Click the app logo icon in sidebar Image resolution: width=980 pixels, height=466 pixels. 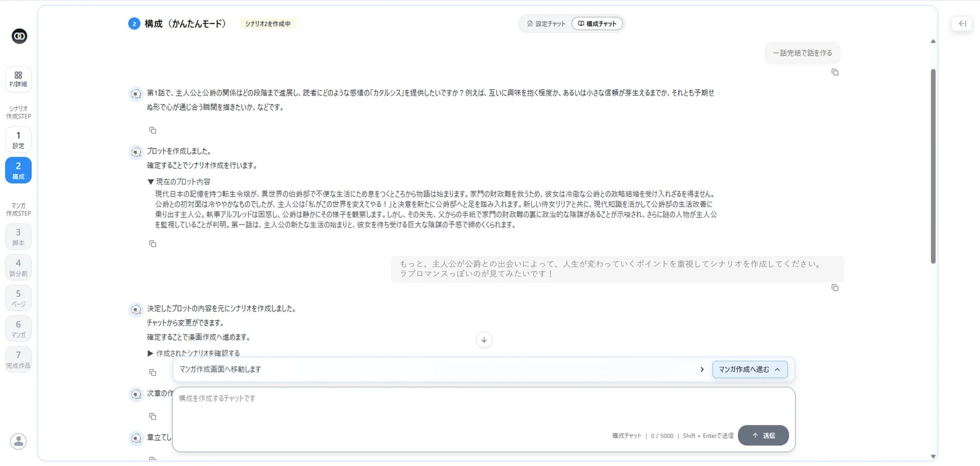19,36
